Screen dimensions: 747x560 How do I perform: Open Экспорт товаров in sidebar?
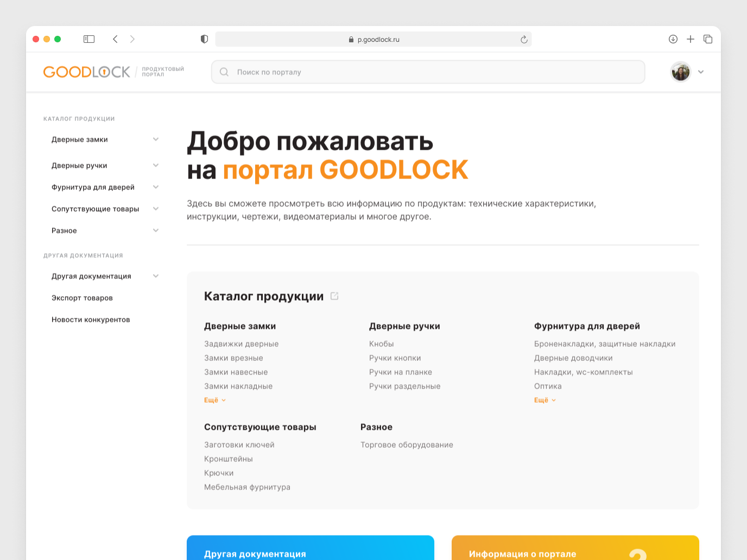tap(82, 298)
